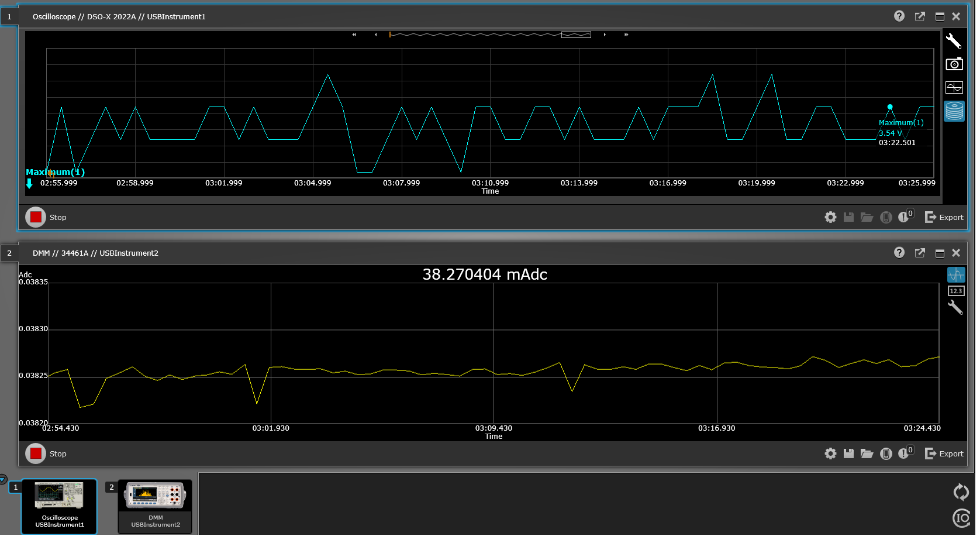
Task: Click the Oscilloscope panel title
Action: click(119, 16)
